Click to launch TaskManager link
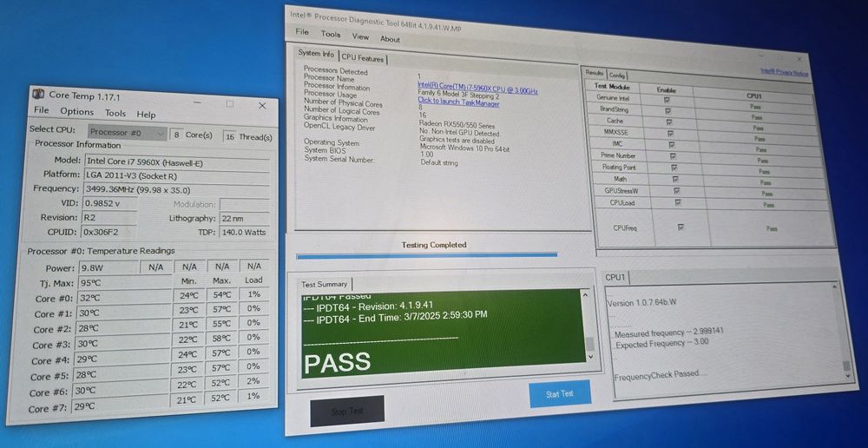Image resolution: width=868 pixels, height=448 pixels. [458, 102]
